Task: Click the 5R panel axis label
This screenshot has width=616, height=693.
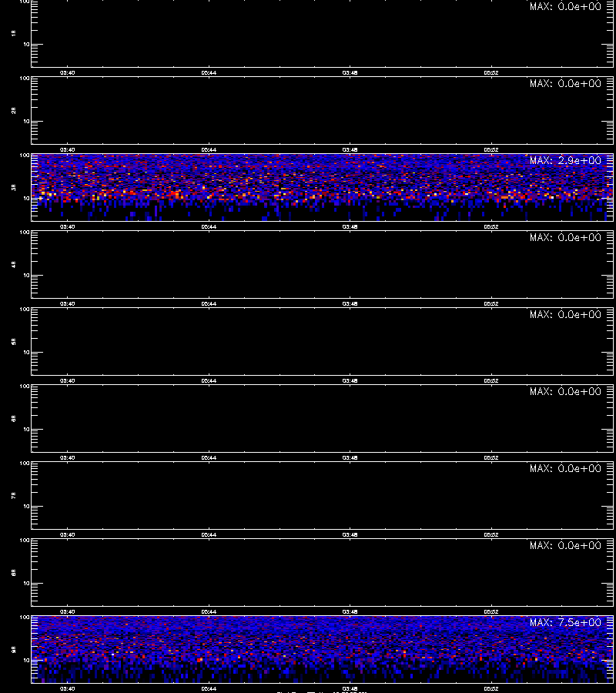Action: (14, 342)
